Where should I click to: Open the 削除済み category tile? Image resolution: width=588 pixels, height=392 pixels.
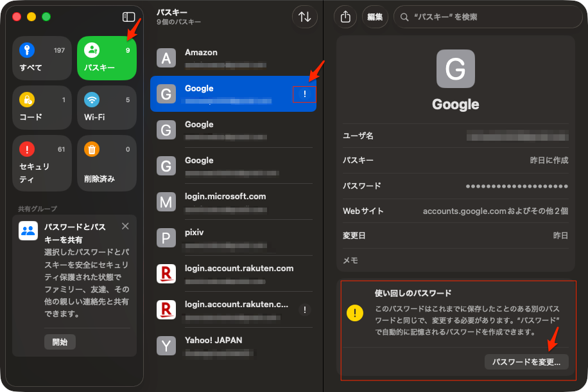pyautogui.click(x=107, y=163)
